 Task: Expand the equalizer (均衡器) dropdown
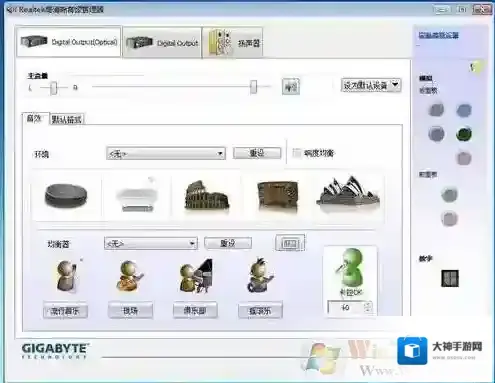tap(151, 243)
